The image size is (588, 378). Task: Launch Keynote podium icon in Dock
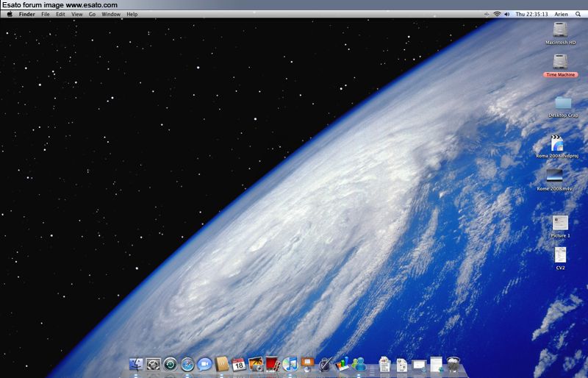(x=307, y=364)
